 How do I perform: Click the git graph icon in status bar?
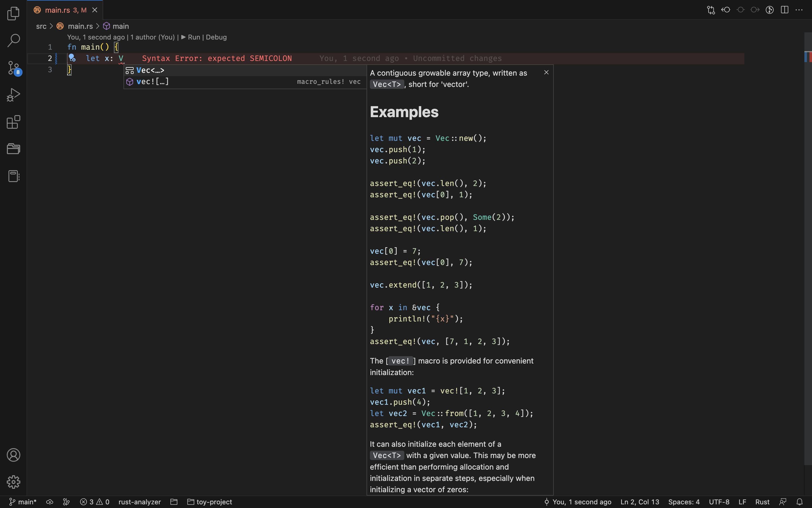point(67,502)
